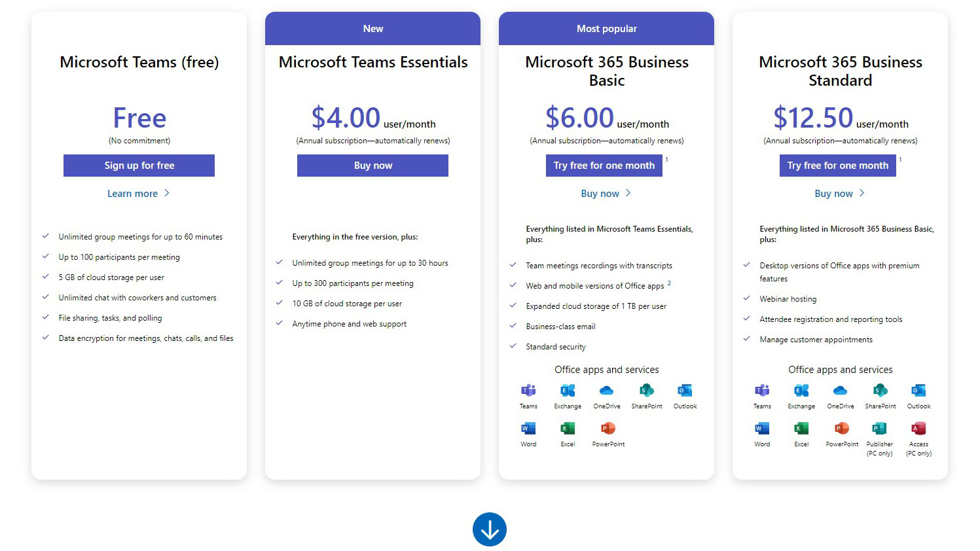
Task: Click the Exchange icon in Business Basic plan
Action: point(568,391)
